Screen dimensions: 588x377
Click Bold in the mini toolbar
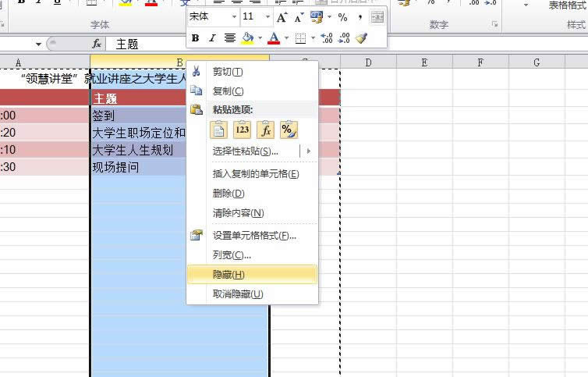[x=195, y=38]
